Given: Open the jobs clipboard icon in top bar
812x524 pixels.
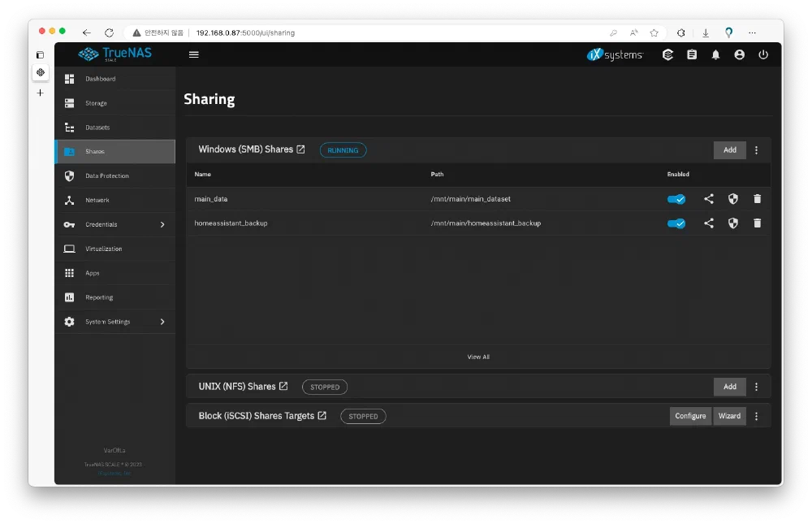Looking at the screenshot, I should (x=692, y=55).
